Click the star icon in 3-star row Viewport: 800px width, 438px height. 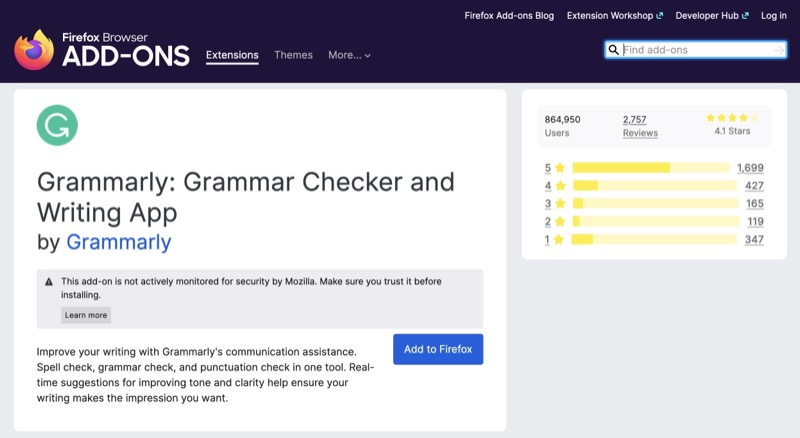(x=560, y=203)
